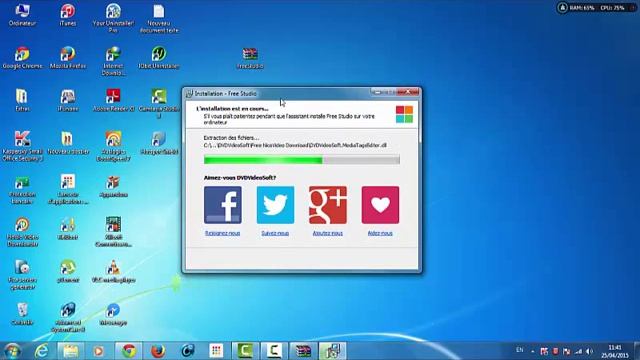The image size is (640, 360).
Task: Click the Google+ icon in installer
Action: [x=328, y=205]
